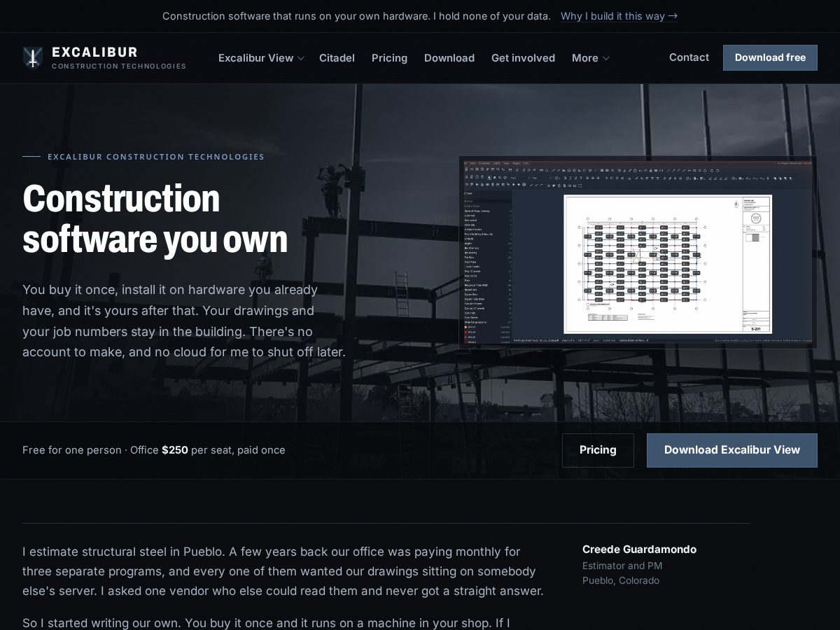Click the Download Excalibur View button
This screenshot has width=840, height=630.
(732, 450)
